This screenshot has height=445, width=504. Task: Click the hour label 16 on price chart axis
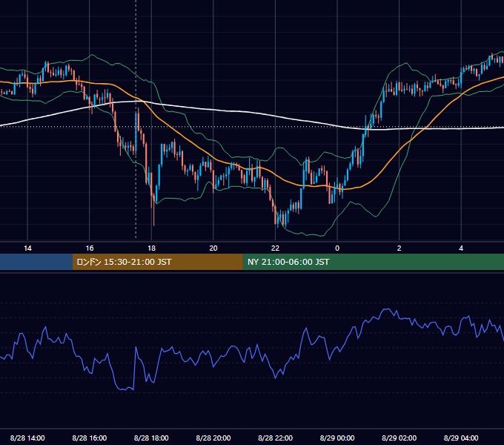(90, 248)
